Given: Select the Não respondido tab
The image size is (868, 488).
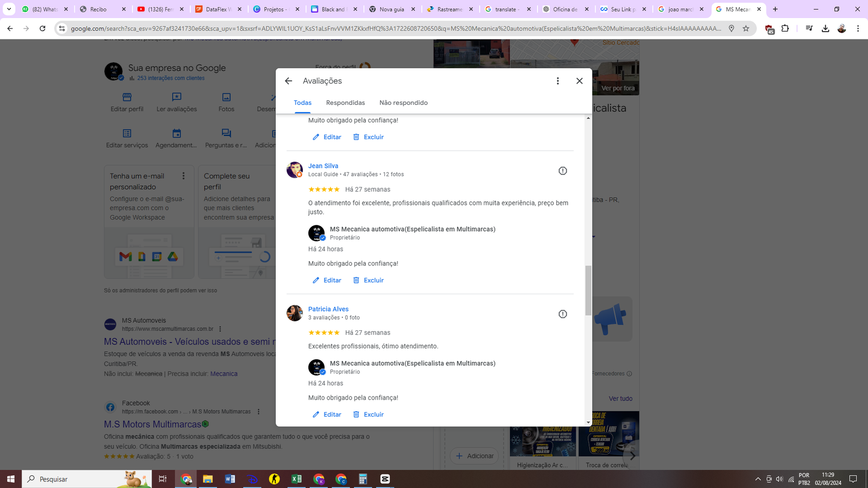Looking at the screenshot, I should click(x=403, y=103).
